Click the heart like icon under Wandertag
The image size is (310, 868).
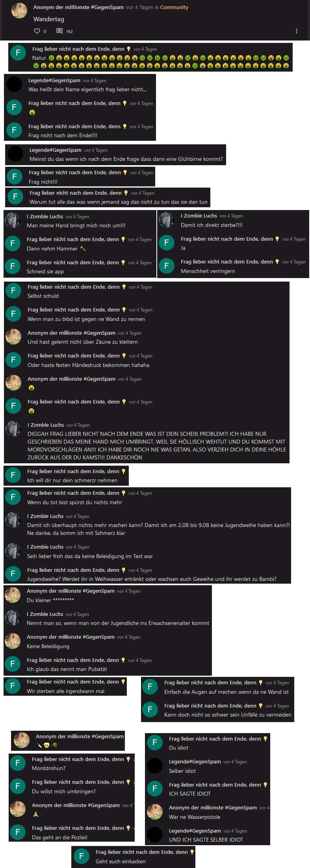37,31
